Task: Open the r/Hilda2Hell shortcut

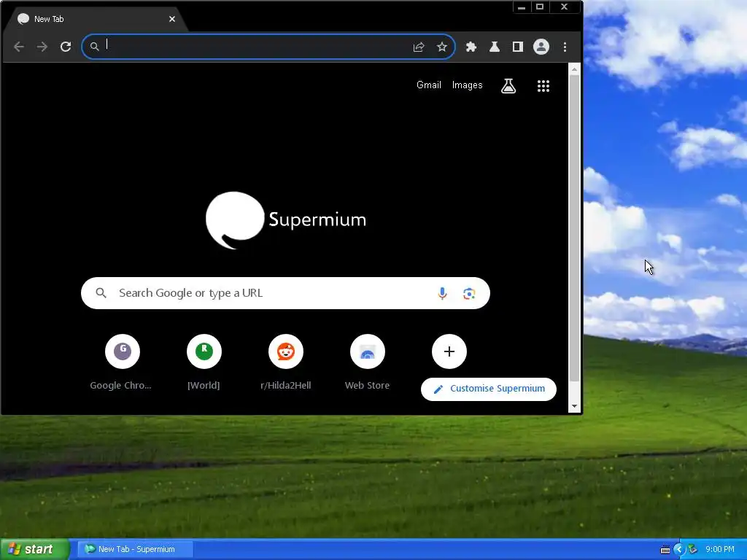Action: [x=286, y=362]
